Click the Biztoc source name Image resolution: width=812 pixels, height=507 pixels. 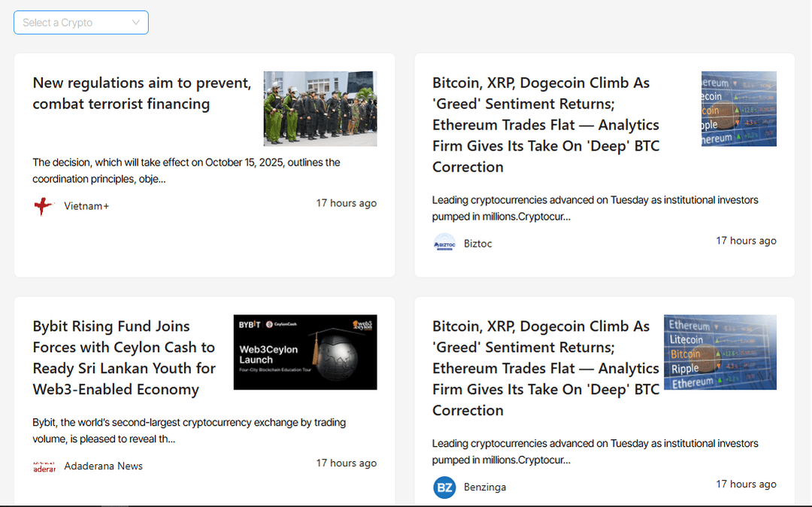(x=478, y=244)
